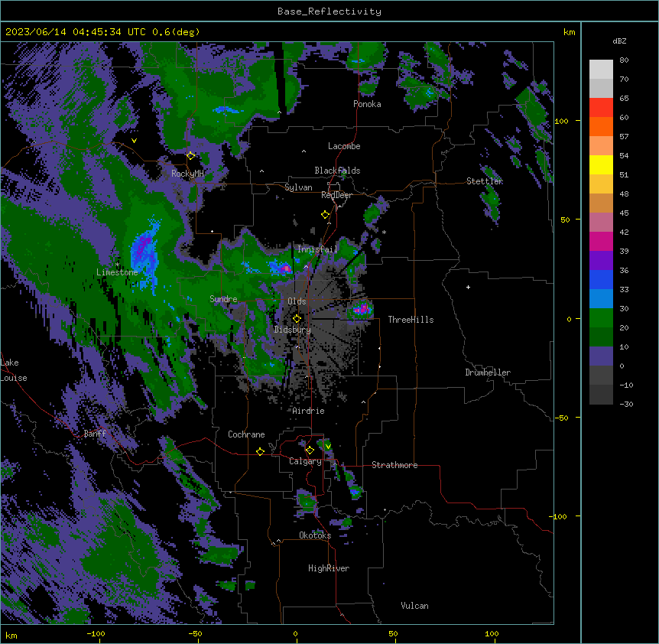Pick the yellow 54 dBZ legend swatch

coord(601,164)
